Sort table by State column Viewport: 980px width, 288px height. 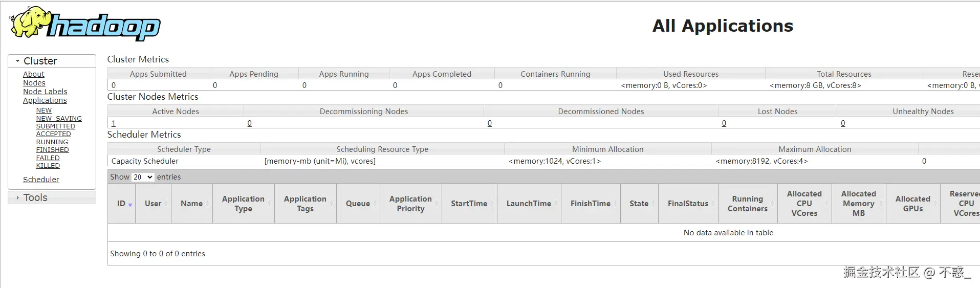(x=639, y=204)
